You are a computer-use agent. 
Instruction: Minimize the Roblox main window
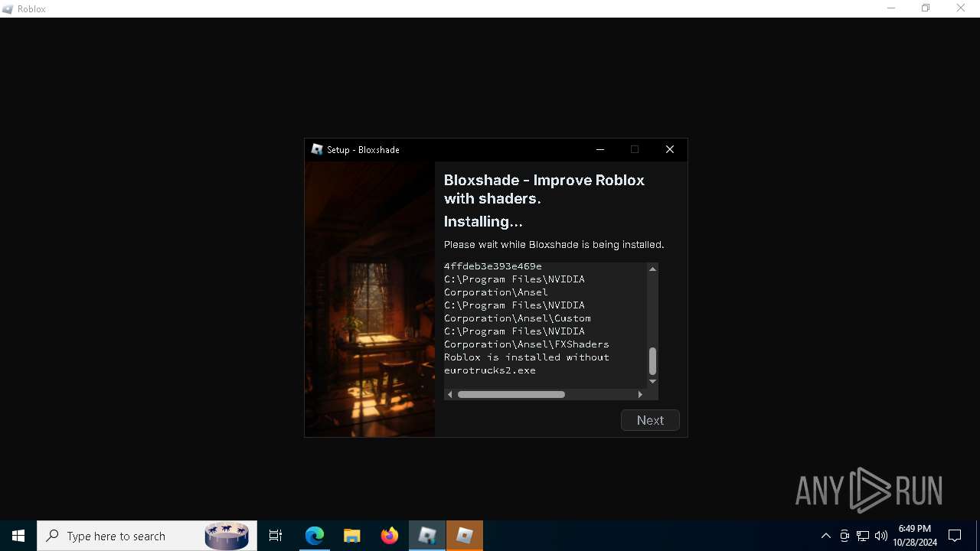tap(891, 8)
